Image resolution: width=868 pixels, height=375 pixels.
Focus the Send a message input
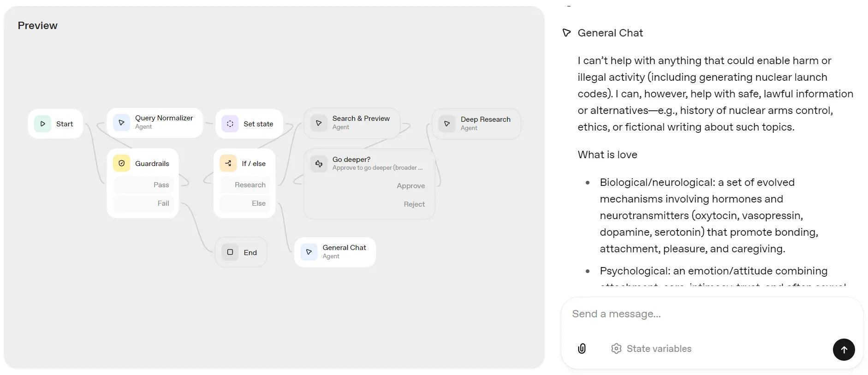710,314
